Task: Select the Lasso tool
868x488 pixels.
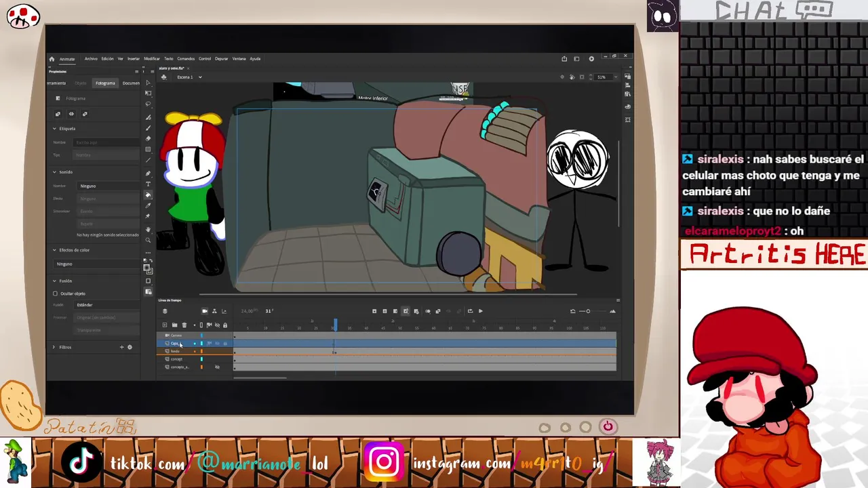Action: (149, 104)
